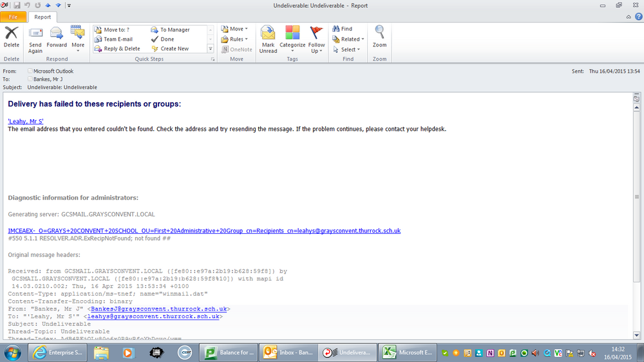Open the Rules dropdown
This screenshot has height=362, width=644.
point(235,39)
